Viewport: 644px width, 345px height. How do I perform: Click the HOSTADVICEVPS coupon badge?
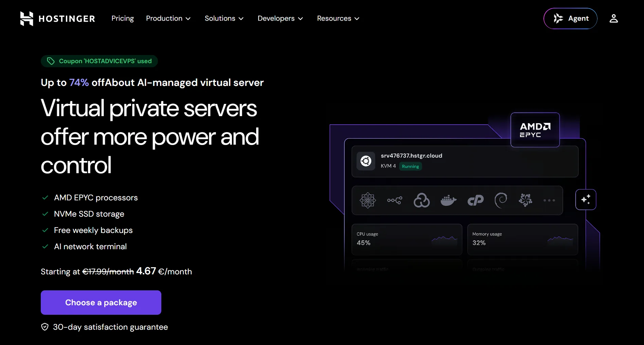(x=99, y=61)
